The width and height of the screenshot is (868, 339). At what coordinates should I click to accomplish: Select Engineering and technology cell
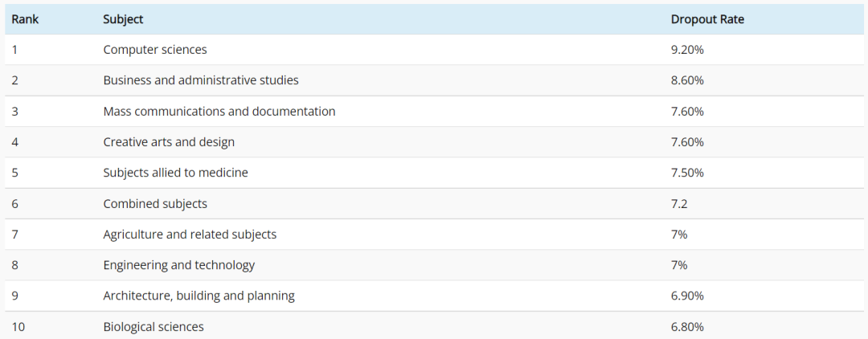tap(178, 265)
